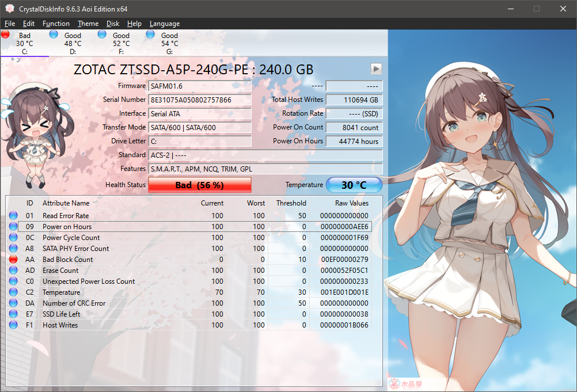Click the status orb for Temperature attribute
Image resolution: width=577 pixels, height=392 pixels.
13,292
